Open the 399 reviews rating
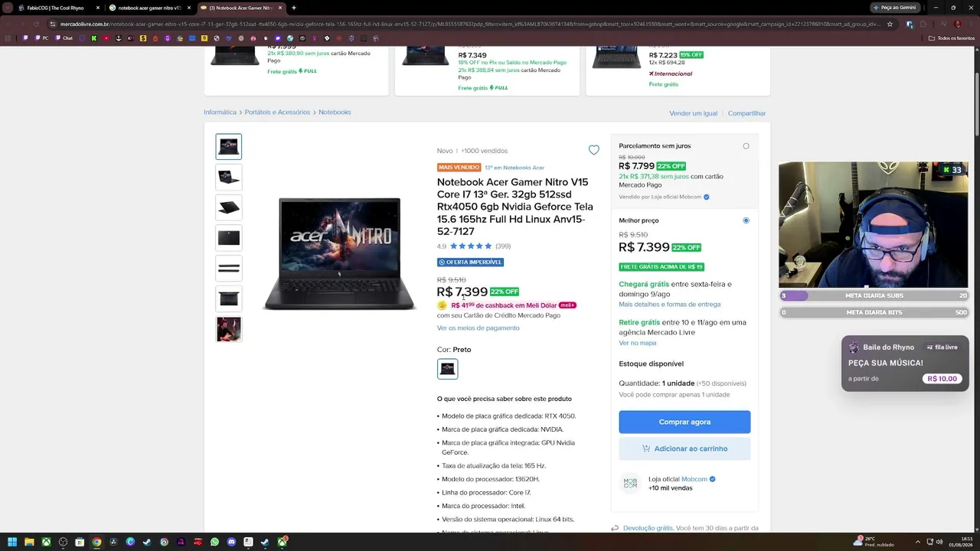The image size is (980, 551). click(503, 246)
